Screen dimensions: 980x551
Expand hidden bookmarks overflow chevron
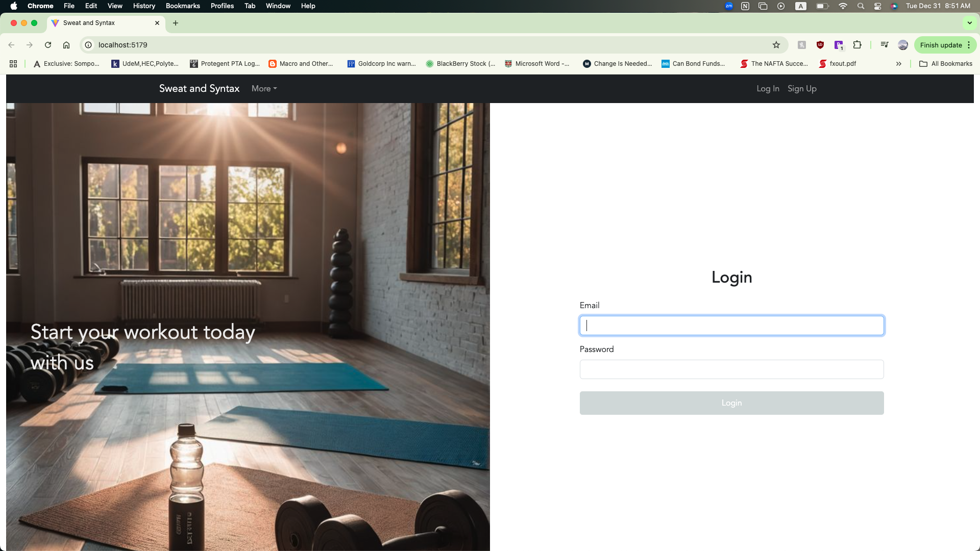898,64
